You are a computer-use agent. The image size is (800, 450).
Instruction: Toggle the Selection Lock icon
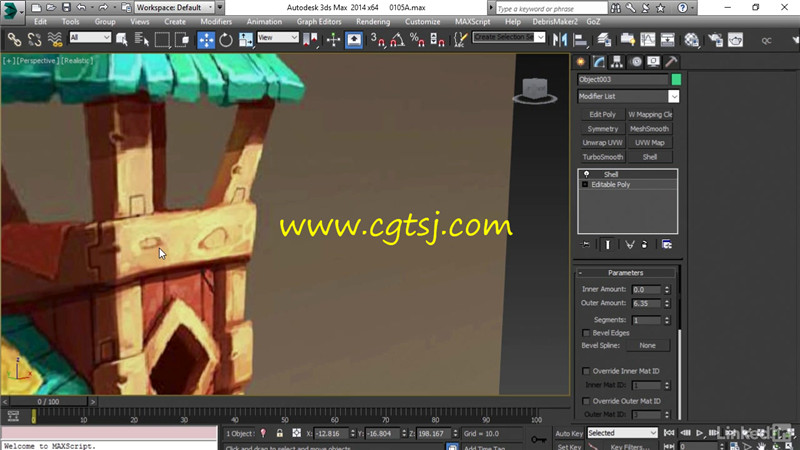(x=280, y=433)
